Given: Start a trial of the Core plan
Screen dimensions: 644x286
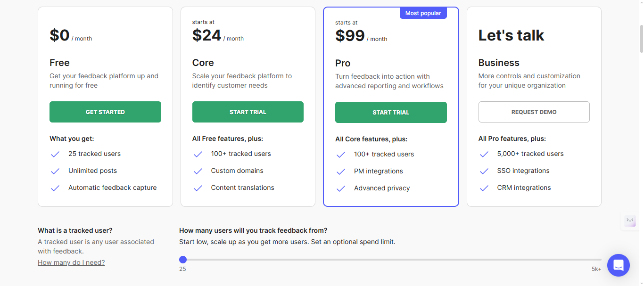Looking at the screenshot, I should coord(248,112).
